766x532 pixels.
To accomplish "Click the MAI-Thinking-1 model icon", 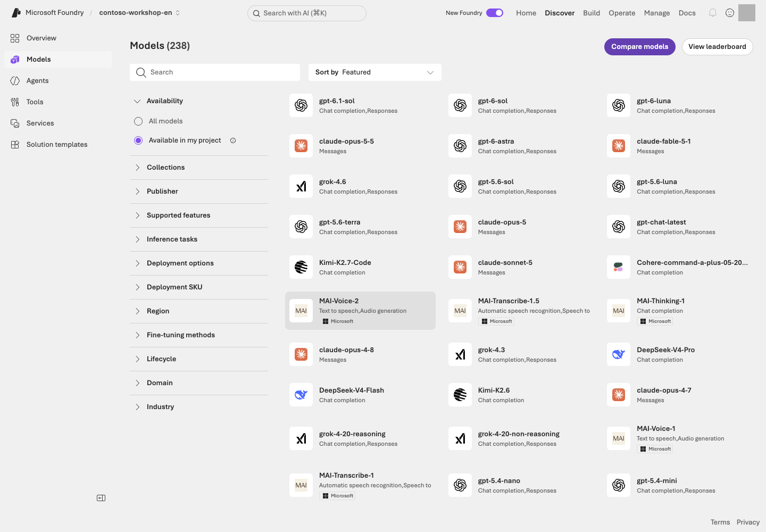I will (x=619, y=311).
